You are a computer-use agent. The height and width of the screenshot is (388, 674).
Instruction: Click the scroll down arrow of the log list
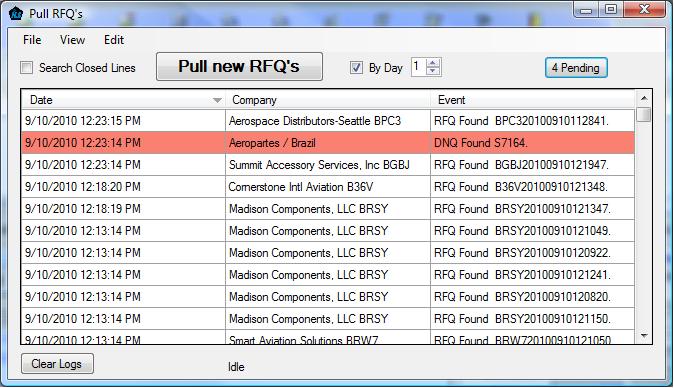pos(644,336)
